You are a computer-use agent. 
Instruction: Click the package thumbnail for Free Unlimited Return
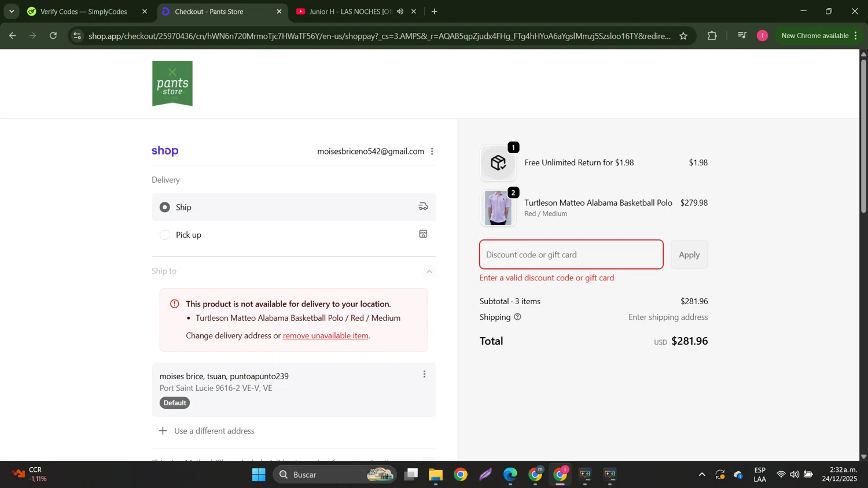click(498, 163)
